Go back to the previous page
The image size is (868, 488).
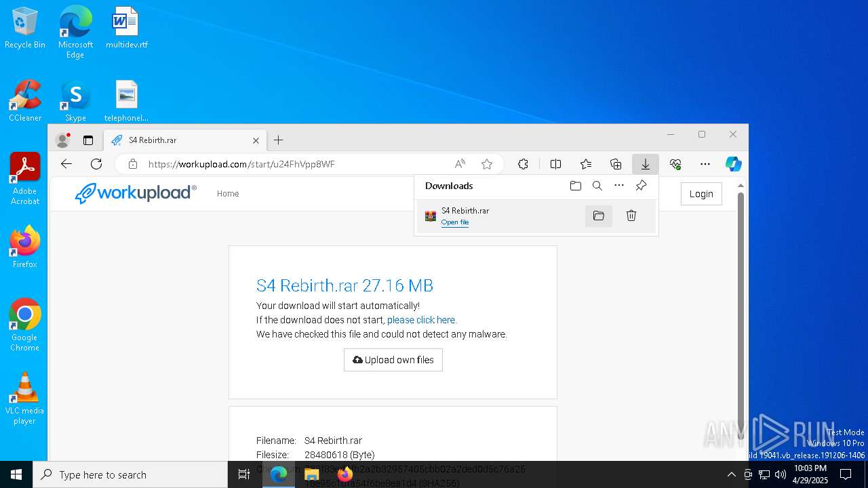coord(66,164)
